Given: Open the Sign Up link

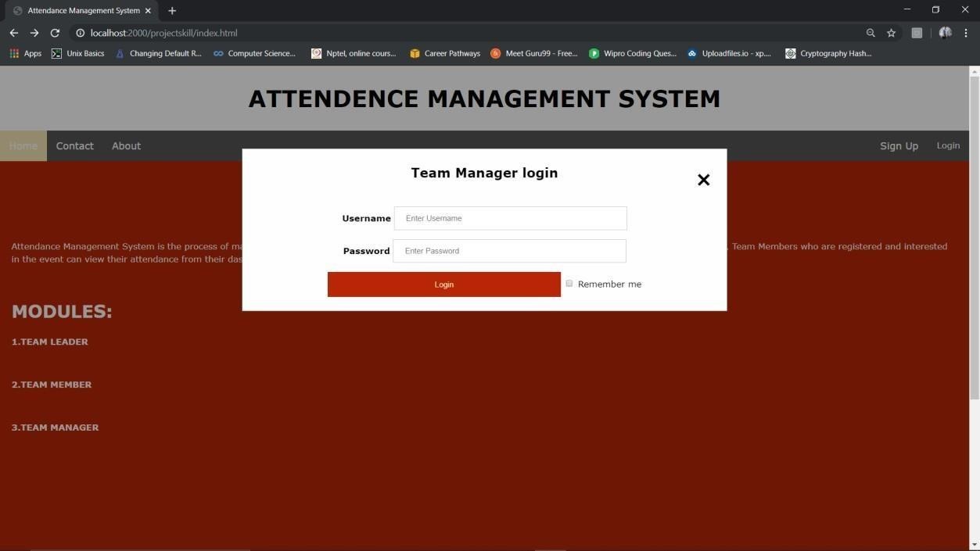Looking at the screenshot, I should click(x=899, y=146).
